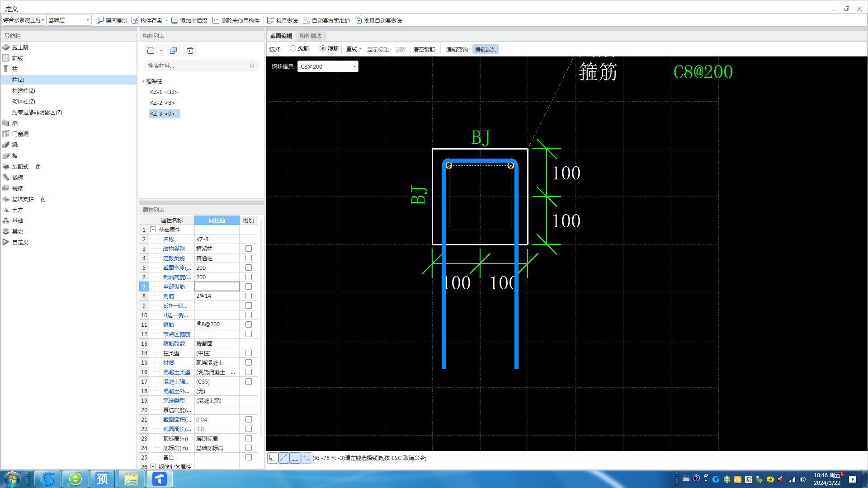Select the 纵筋 radio button
Image resolution: width=868 pixels, height=488 pixels.
(x=293, y=48)
